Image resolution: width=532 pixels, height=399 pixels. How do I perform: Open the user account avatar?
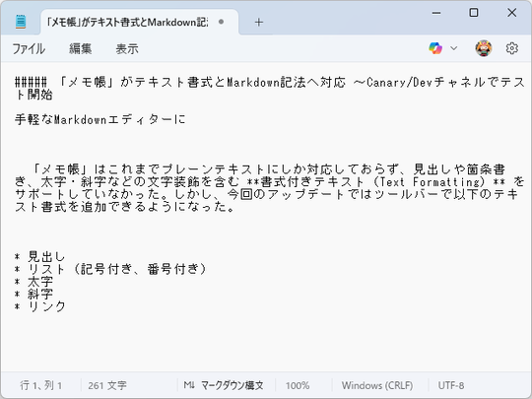click(484, 48)
